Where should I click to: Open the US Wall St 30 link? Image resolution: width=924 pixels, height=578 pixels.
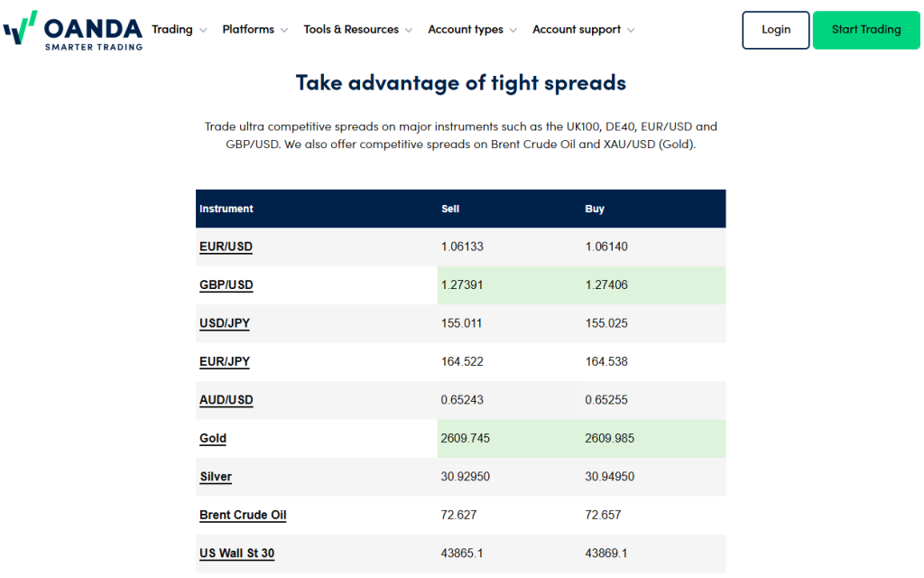point(236,553)
